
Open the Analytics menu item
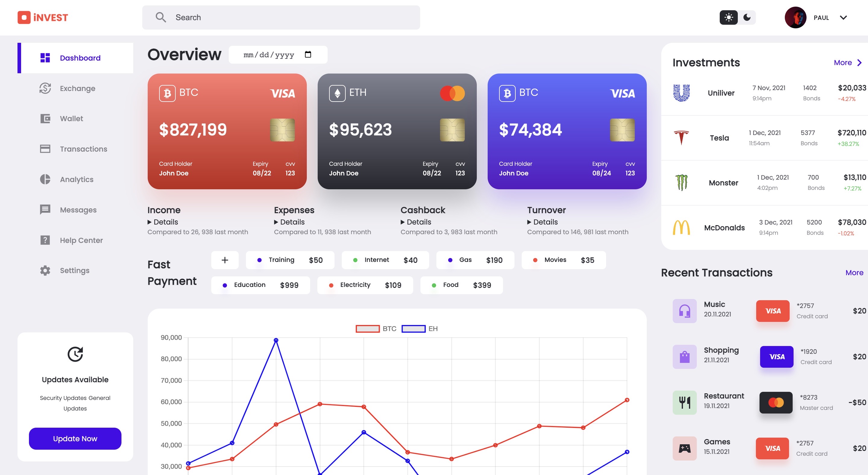[x=75, y=179]
